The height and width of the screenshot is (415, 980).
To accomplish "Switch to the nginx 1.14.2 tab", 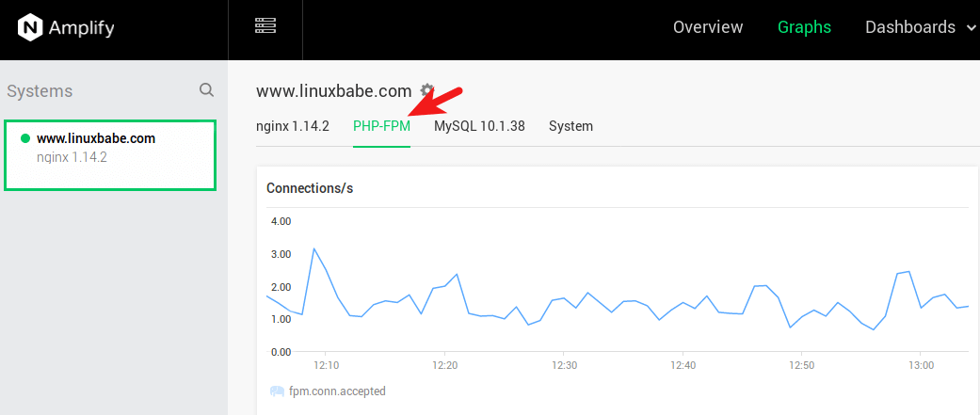I will pyautogui.click(x=293, y=126).
